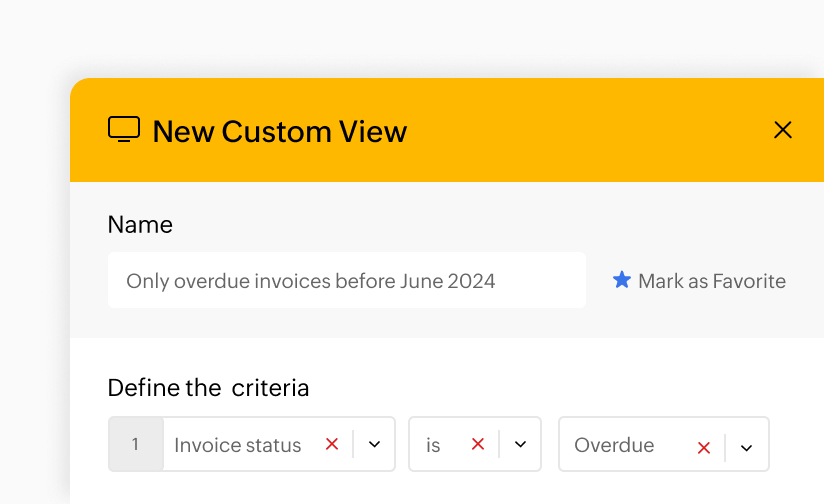Click the blue star favorite icon
This screenshot has height=504, width=824.
point(622,280)
